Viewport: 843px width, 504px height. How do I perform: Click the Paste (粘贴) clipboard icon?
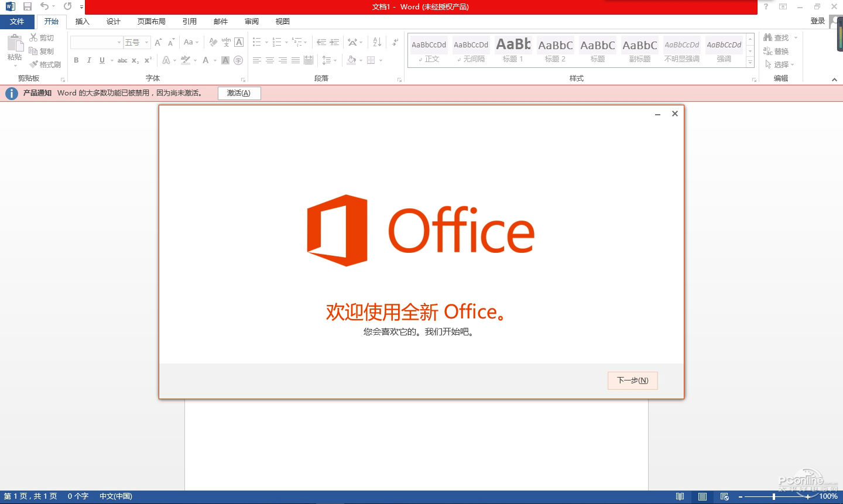click(15, 43)
